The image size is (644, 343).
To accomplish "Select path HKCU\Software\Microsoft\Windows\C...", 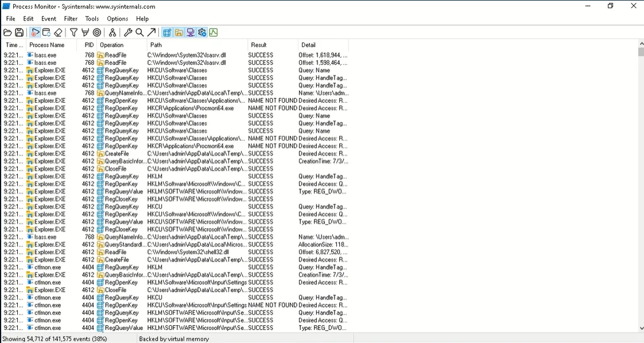I will point(197,214).
